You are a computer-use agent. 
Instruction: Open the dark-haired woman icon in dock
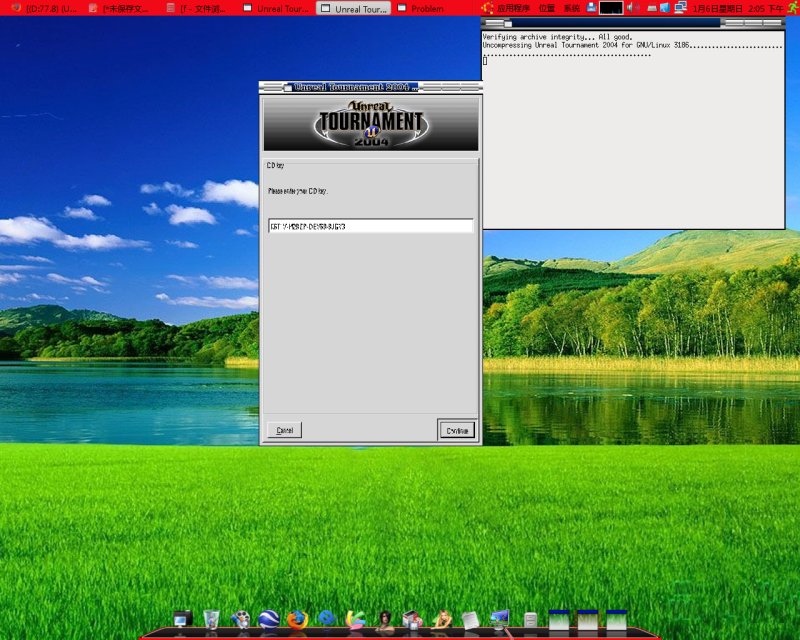385,620
